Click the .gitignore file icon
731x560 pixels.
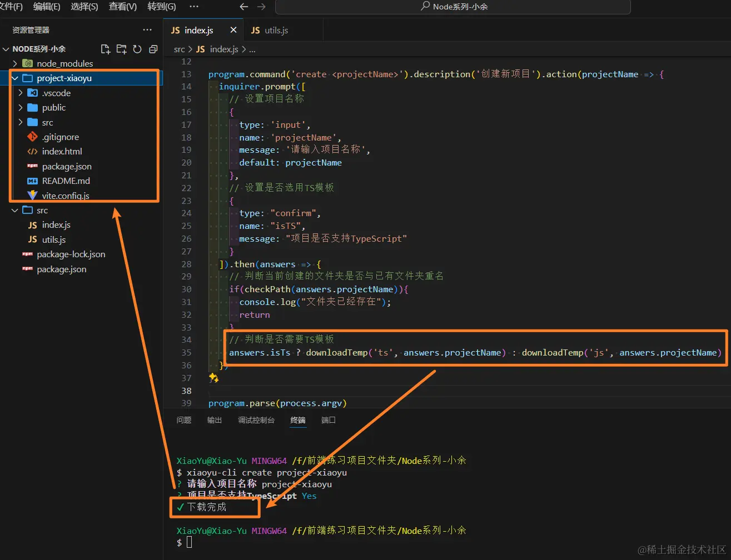[x=32, y=137]
